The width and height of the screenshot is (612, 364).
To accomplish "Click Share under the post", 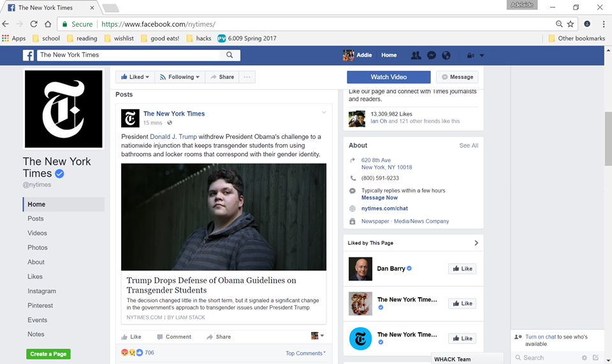I will coord(219,337).
